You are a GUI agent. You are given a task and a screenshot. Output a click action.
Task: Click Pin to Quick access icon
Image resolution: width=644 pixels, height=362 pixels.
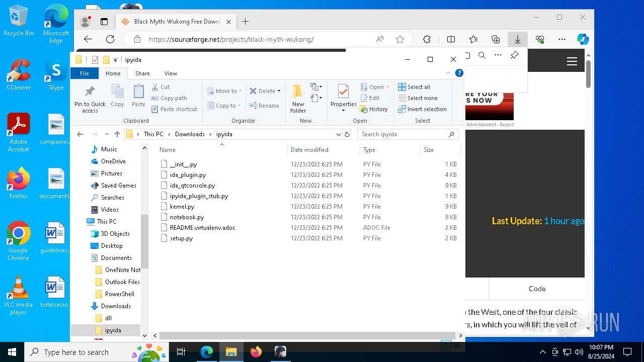click(x=90, y=91)
